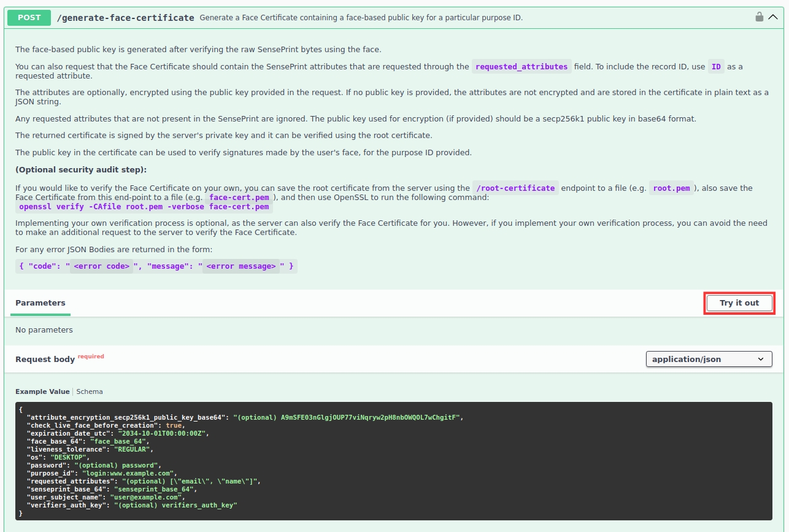This screenshot has height=532, width=789.
Task: Click the /generate-face-certificate endpoint path
Action: point(125,18)
